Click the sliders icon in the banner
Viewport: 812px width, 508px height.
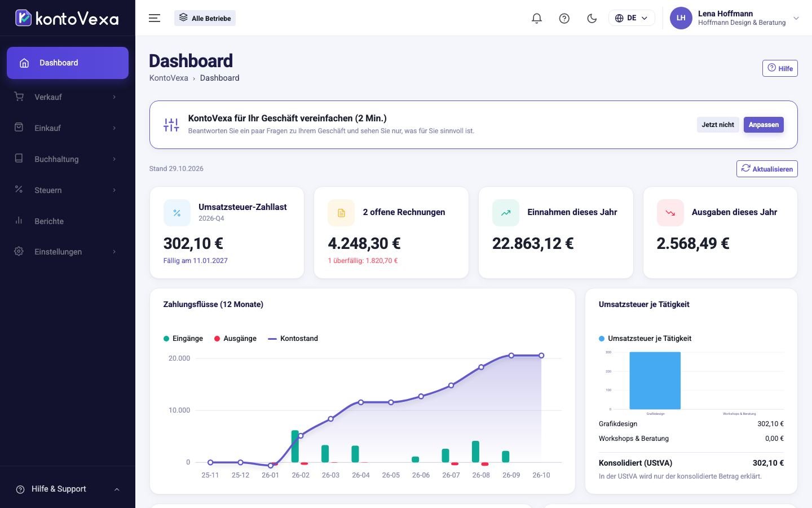(171, 125)
